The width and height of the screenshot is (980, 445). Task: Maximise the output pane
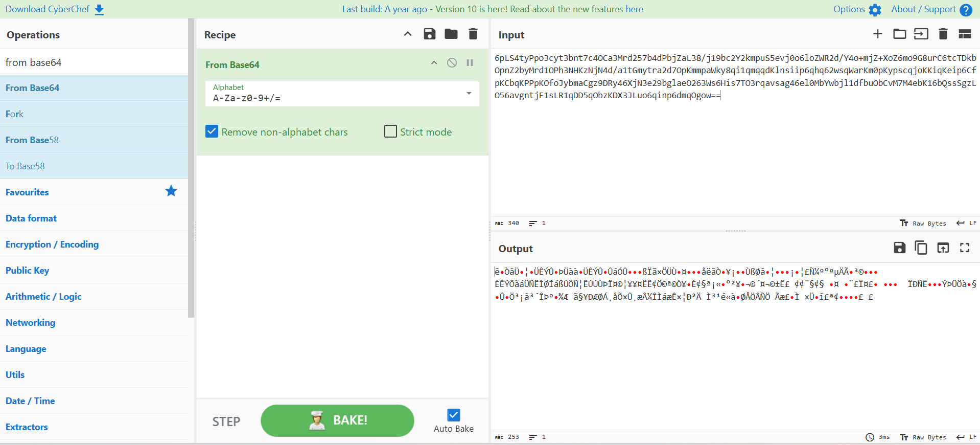click(x=964, y=248)
